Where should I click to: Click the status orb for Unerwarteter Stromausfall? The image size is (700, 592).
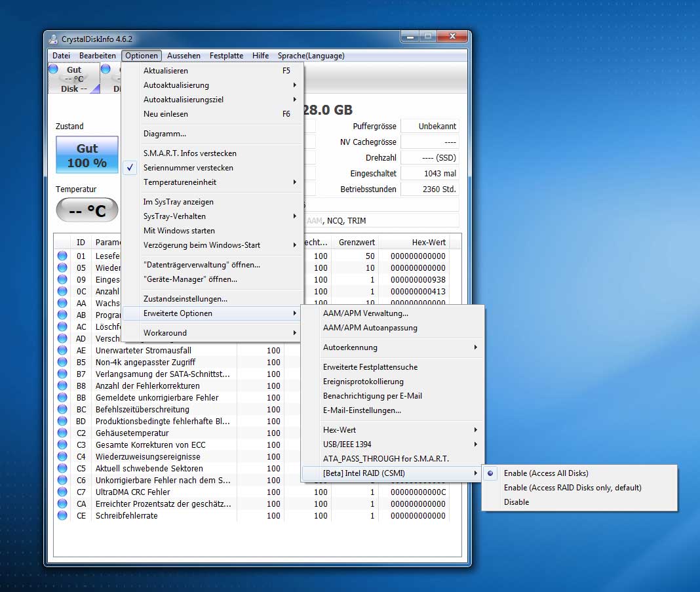pyautogui.click(x=62, y=350)
